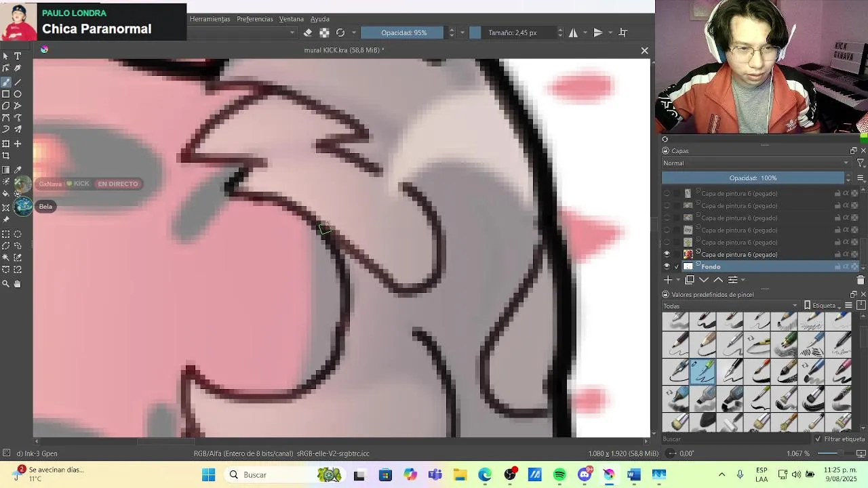The height and width of the screenshot is (488, 868).
Task: Pick the Bezier Curve tool
Action: [6, 118]
